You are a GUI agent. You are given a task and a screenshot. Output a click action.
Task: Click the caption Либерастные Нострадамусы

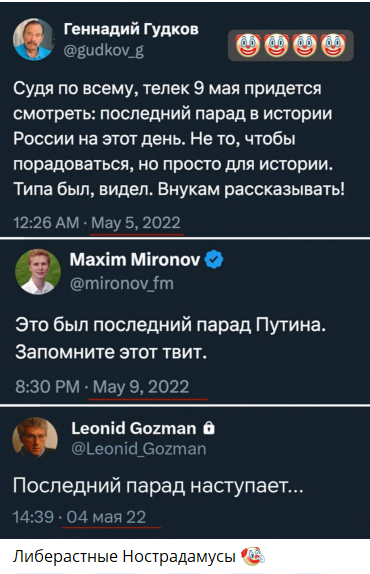tap(124, 556)
